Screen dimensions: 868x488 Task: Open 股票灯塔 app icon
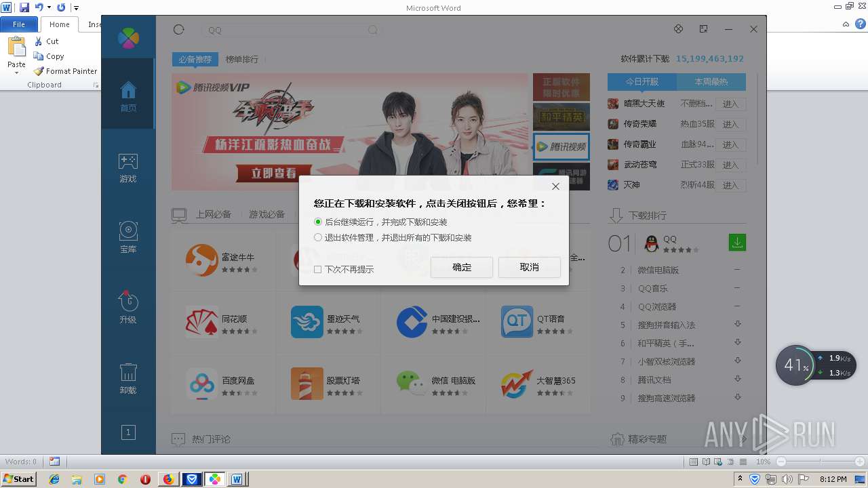[307, 384]
